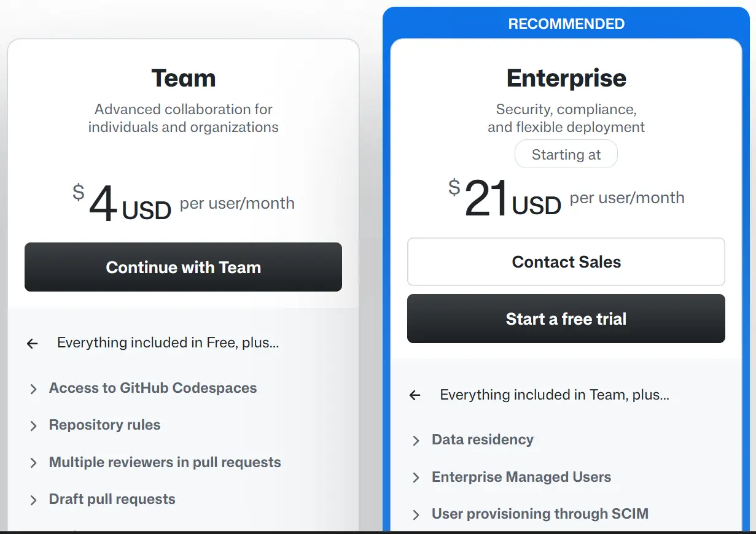Expand Multiple reviewers in pull requests chevron
This screenshot has width=756, height=534.
(33, 463)
